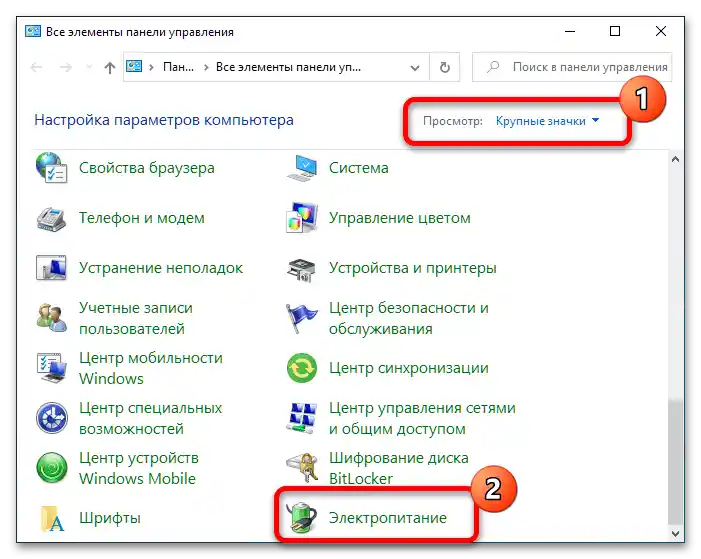Expand chevron after Пан... breadcrumb
The image size is (701, 559).
pyautogui.click(x=206, y=68)
